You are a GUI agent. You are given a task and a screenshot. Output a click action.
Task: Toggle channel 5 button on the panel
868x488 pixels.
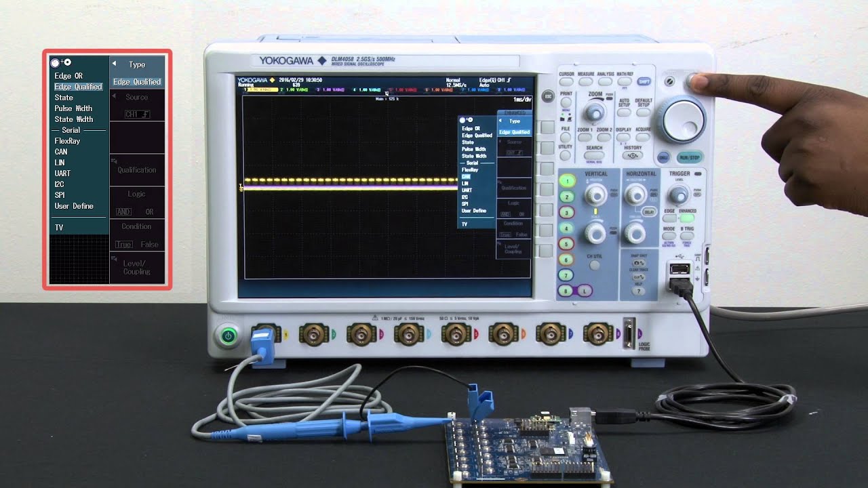tap(566, 244)
